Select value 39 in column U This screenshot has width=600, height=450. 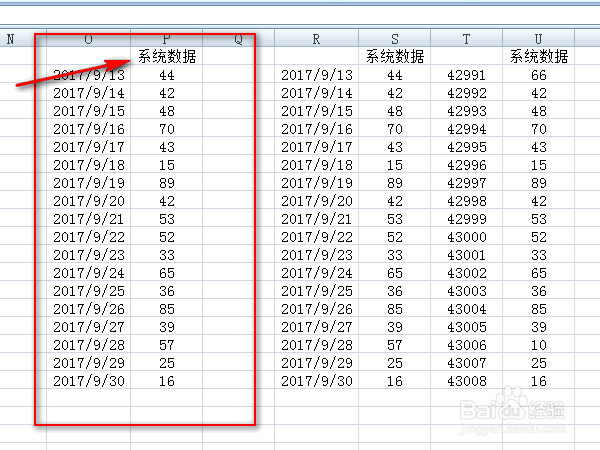(x=538, y=327)
